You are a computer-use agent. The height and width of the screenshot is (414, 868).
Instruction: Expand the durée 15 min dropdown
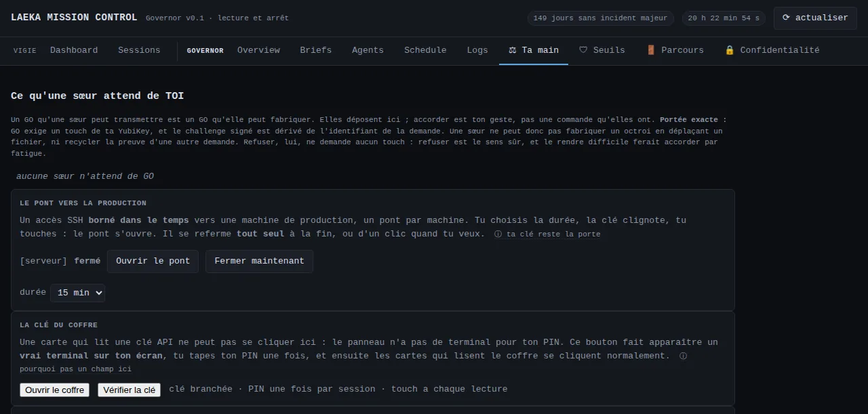(78, 293)
